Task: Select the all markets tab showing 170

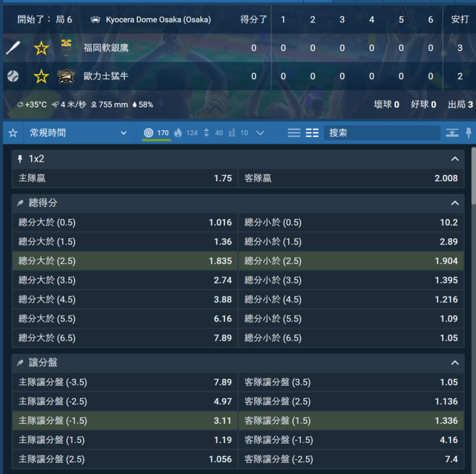Action: tap(156, 133)
